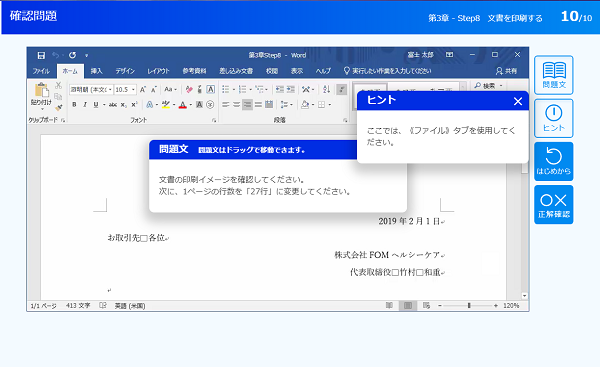
Task: Open the Line Spacing dropdown
Action: pos(286,104)
